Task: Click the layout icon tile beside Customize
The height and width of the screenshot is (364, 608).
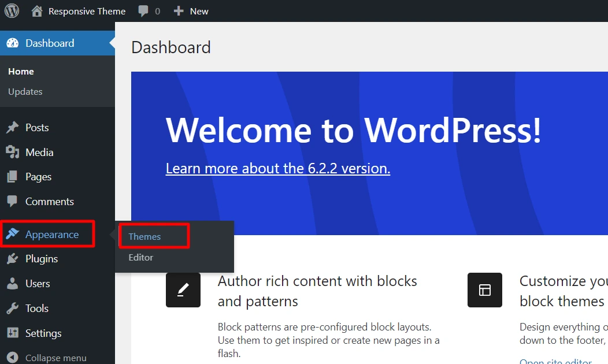Action: [x=485, y=290]
